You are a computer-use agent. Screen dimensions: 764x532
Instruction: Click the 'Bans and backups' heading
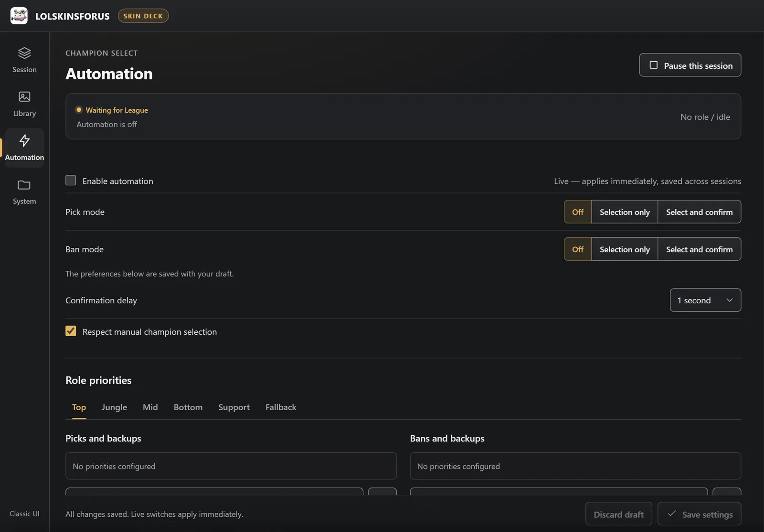click(x=447, y=438)
